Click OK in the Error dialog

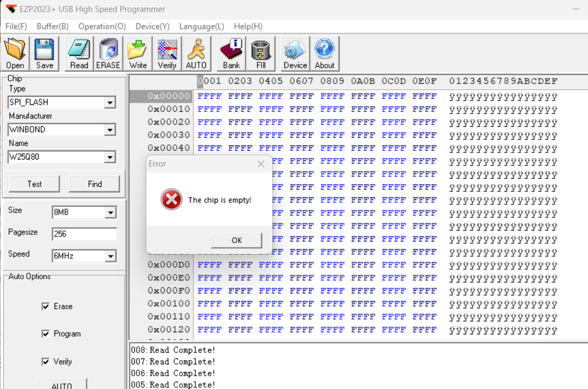click(236, 240)
